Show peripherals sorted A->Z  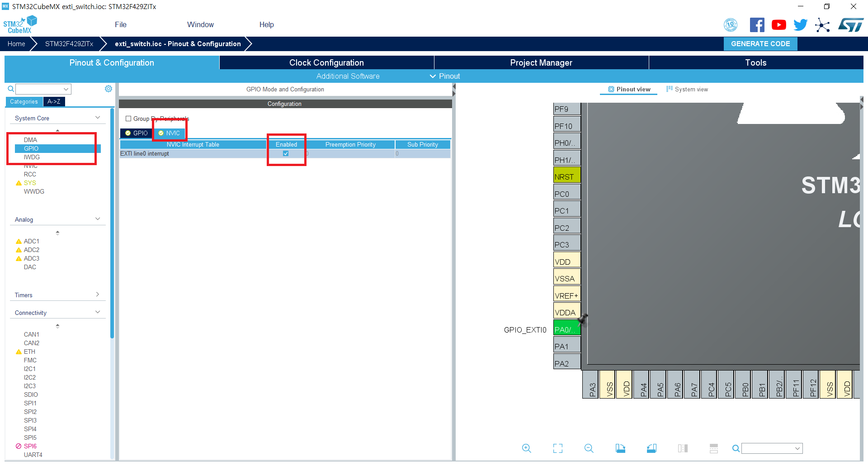click(54, 101)
